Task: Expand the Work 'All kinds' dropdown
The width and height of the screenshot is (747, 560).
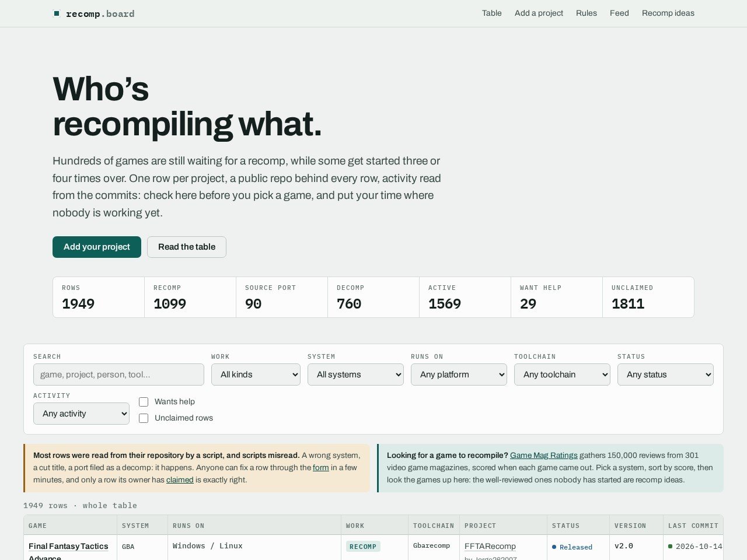Action: (x=256, y=374)
